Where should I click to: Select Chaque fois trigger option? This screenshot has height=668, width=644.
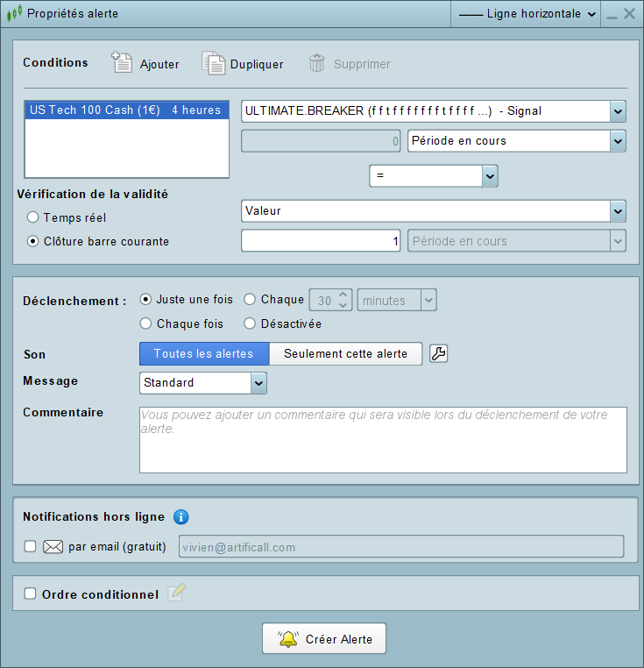[145, 323]
